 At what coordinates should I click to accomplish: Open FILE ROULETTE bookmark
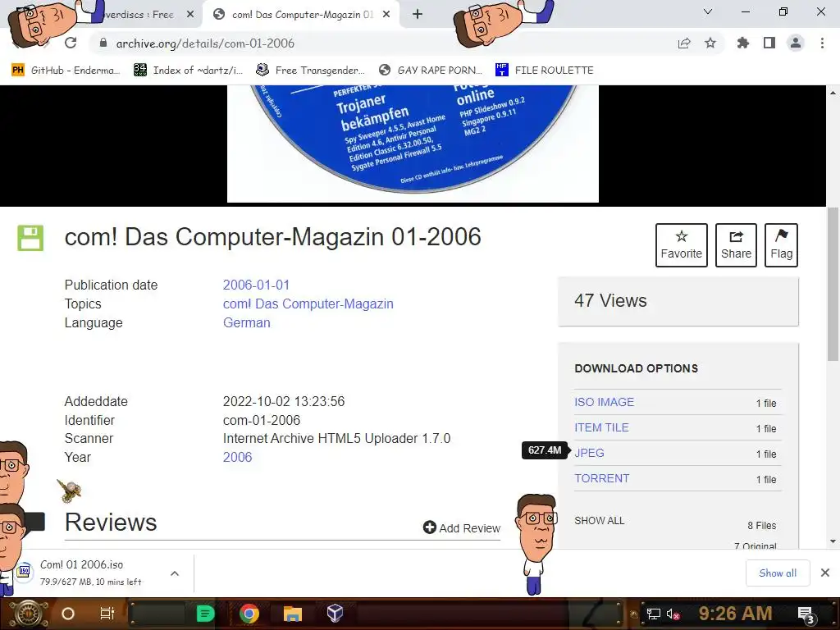tap(545, 71)
